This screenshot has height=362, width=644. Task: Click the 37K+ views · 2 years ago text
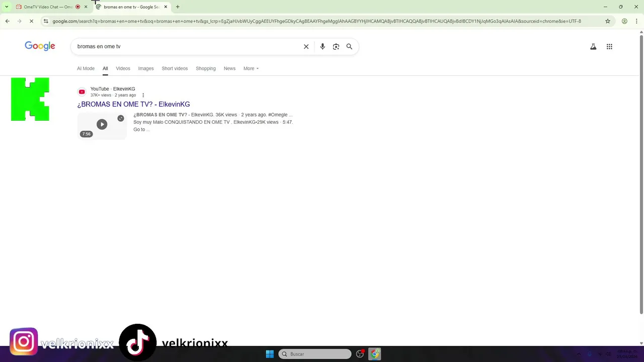pos(113,95)
